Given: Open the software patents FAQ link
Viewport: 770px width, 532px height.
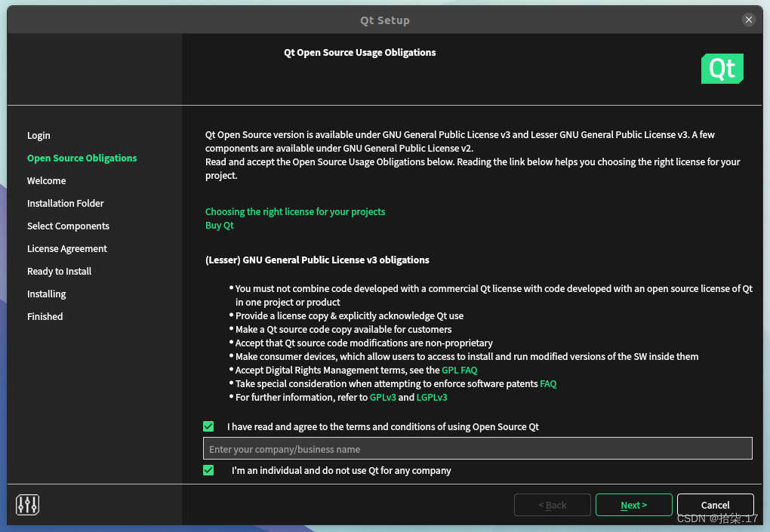Looking at the screenshot, I should click(548, 384).
